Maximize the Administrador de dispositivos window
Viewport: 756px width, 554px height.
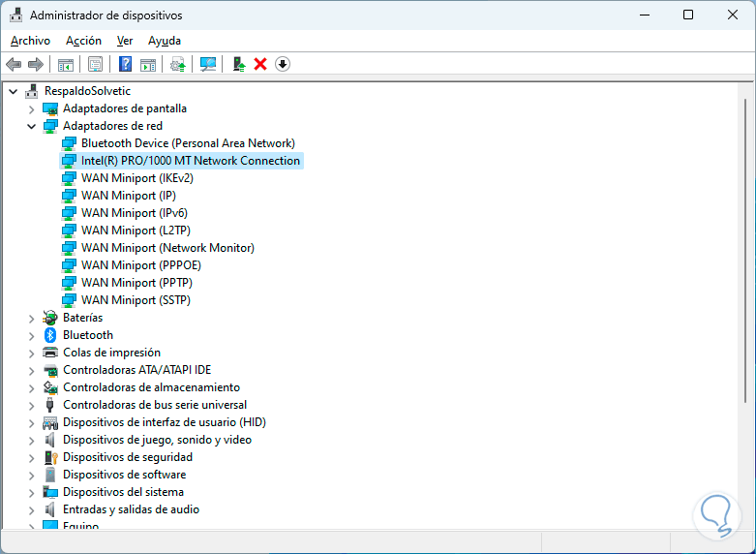tap(688, 15)
